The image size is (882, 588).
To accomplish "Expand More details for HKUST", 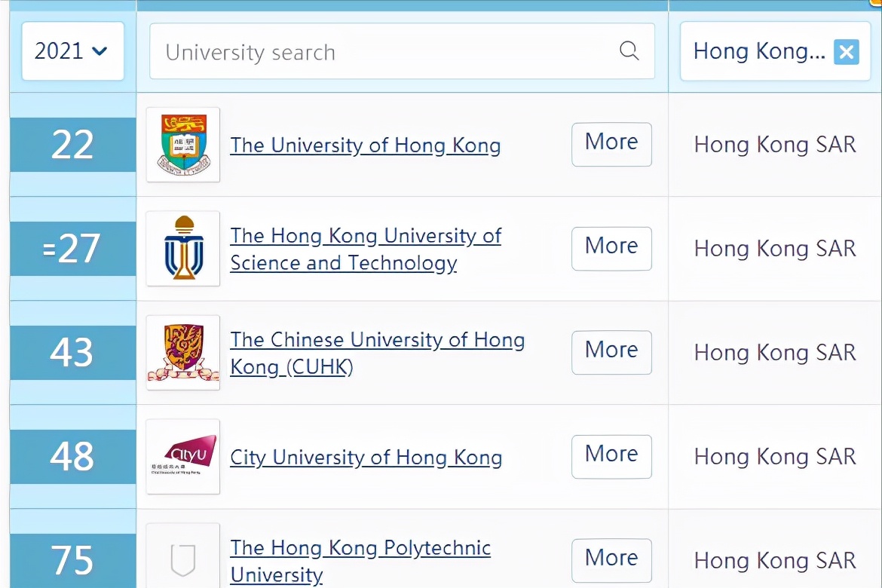I will point(611,248).
